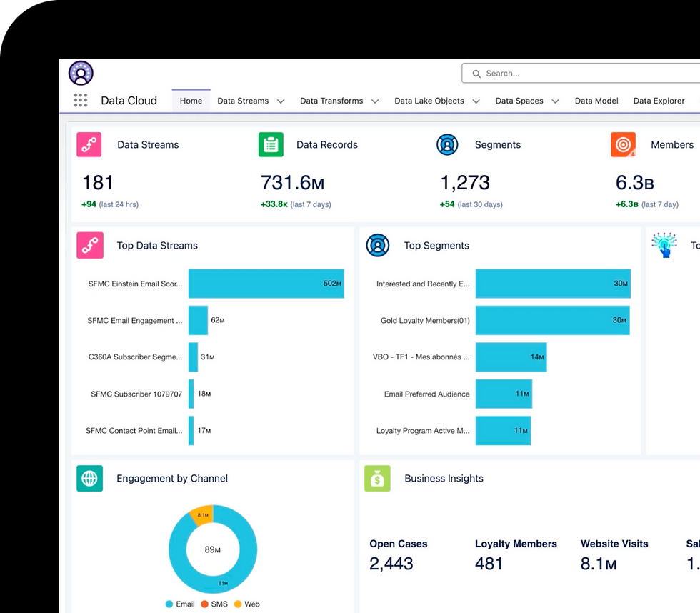Click the Top Data Streams heading
Screen dimensions: 700x613
coord(157,246)
